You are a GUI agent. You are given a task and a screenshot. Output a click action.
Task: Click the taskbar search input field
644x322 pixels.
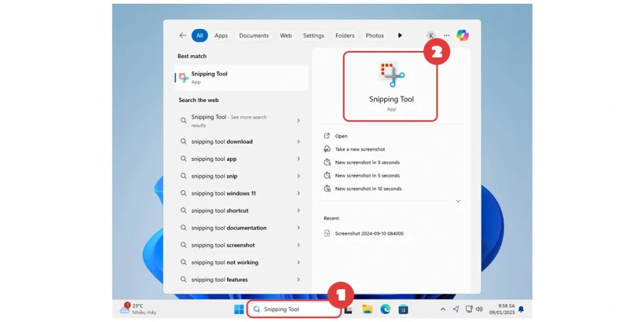click(x=296, y=309)
